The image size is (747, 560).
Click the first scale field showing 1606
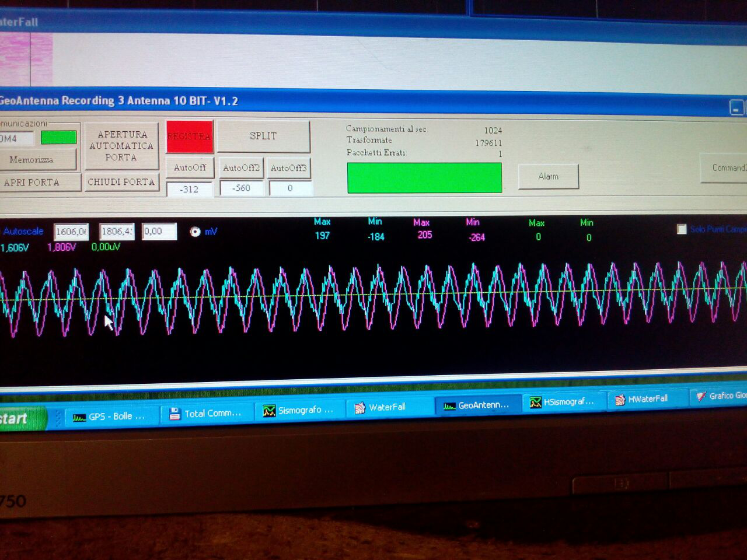point(71,232)
